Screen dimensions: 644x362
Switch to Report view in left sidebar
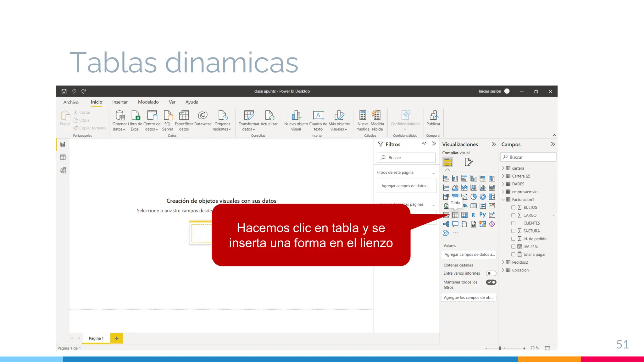(x=63, y=144)
